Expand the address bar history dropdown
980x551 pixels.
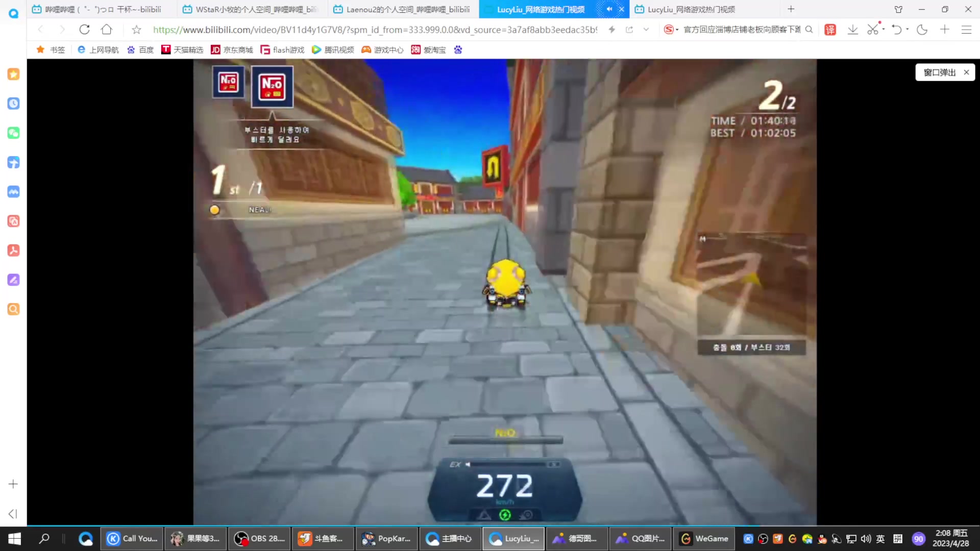click(646, 30)
